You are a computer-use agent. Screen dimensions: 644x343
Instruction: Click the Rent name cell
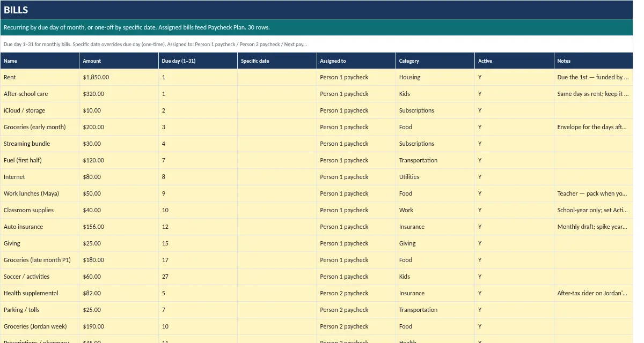[40, 77]
